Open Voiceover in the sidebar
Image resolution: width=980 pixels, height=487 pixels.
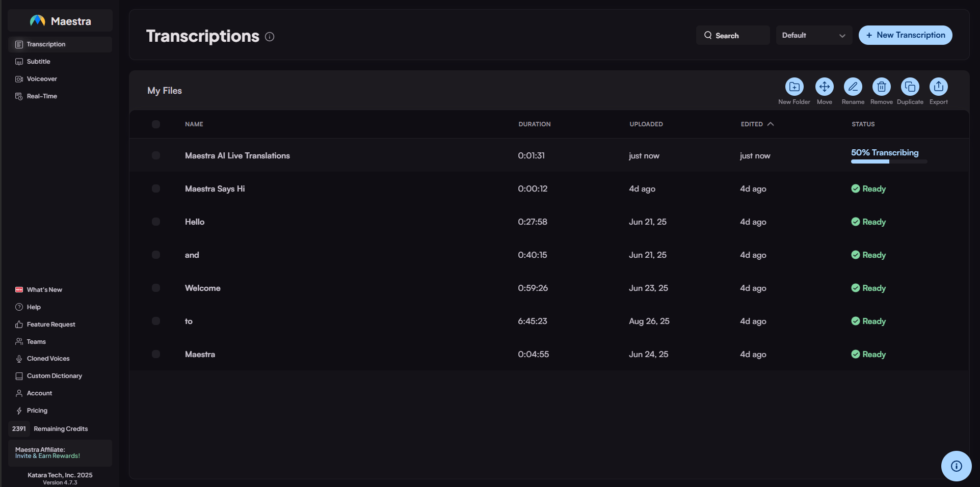coord(42,79)
